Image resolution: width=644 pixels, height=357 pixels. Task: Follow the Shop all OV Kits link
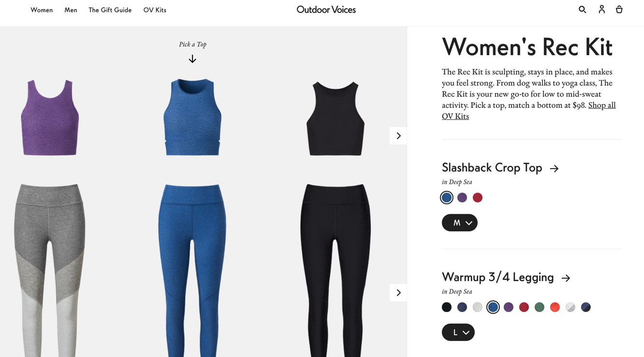528,111
